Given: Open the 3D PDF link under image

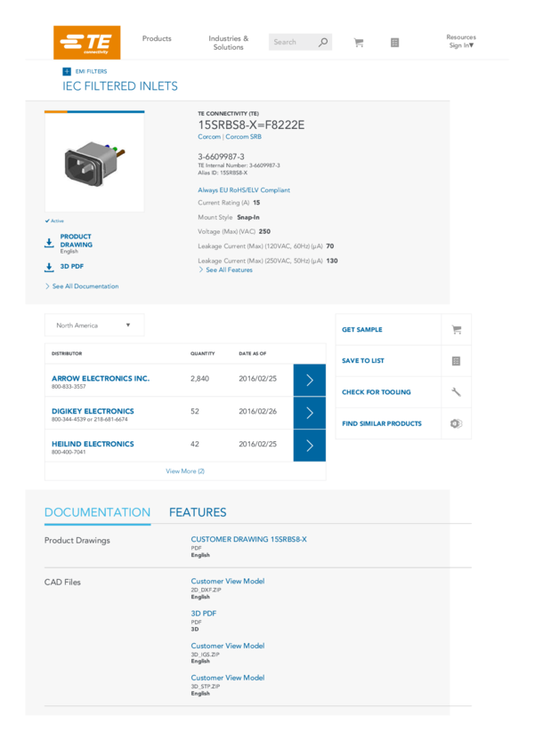Looking at the screenshot, I should [x=72, y=266].
